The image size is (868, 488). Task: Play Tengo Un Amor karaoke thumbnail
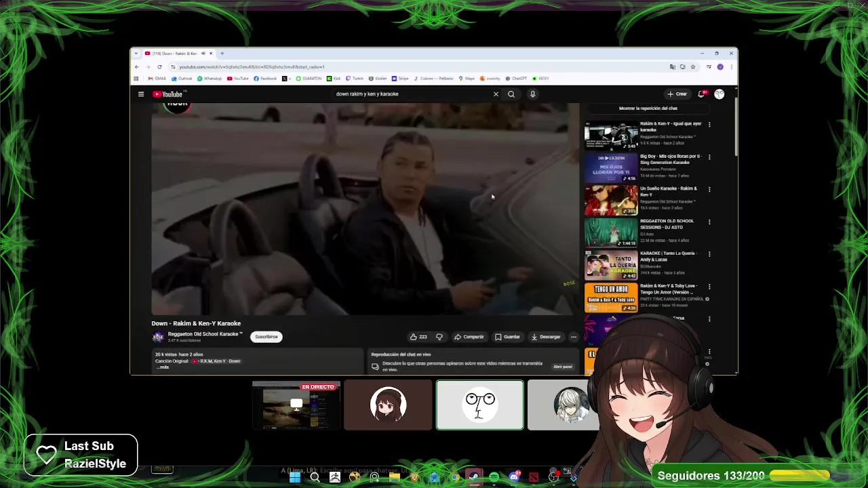(x=611, y=298)
